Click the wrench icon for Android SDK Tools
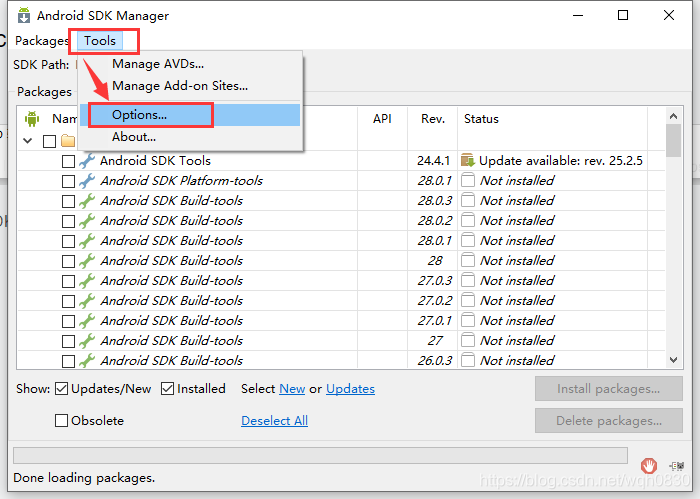The image size is (700, 499). [87, 161]
